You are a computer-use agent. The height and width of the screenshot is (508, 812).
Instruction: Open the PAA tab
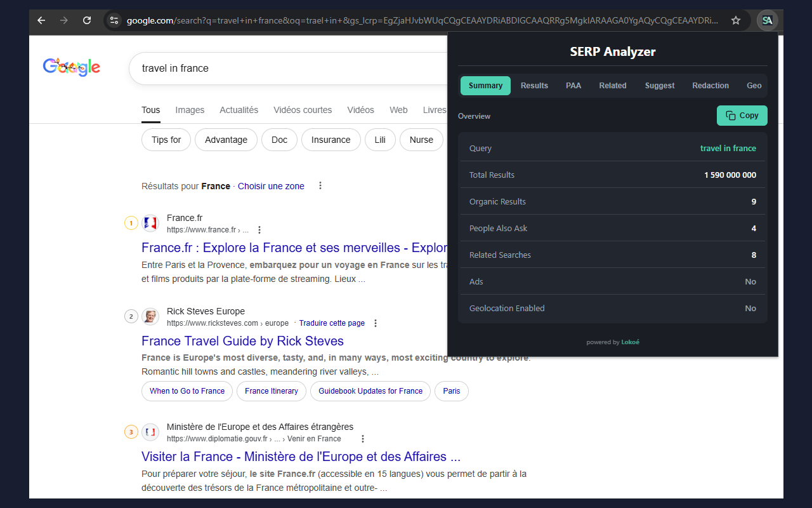(x=573, y=86)
